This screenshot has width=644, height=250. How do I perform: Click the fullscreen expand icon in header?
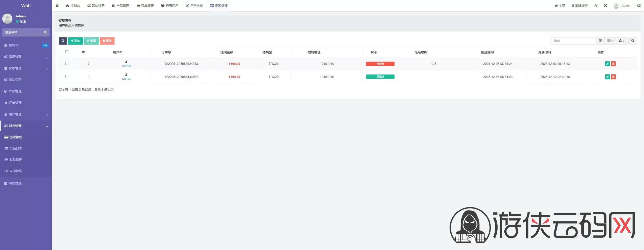[x=605, y=6]
